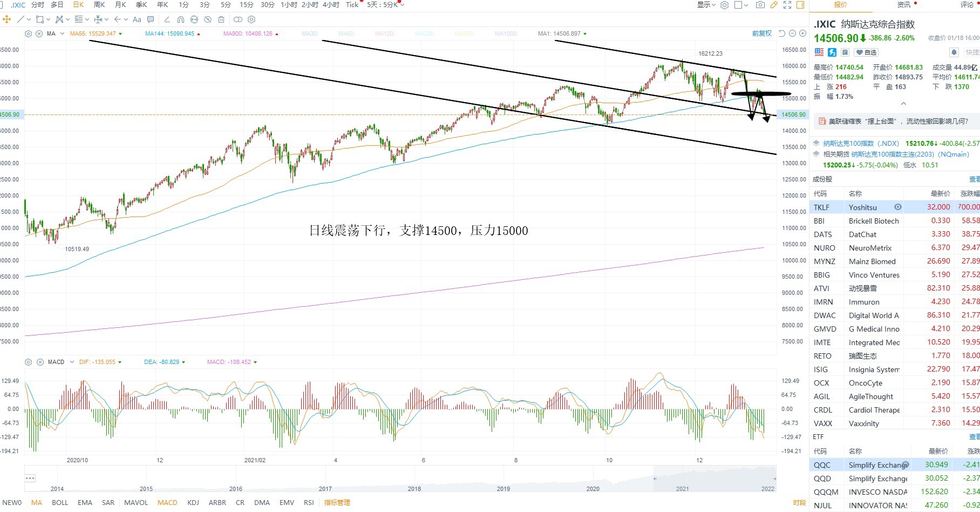This screenshot has width=980, height=512.
Task: Expand the 5天:5分K period dropdown
Action: [385, 5]
